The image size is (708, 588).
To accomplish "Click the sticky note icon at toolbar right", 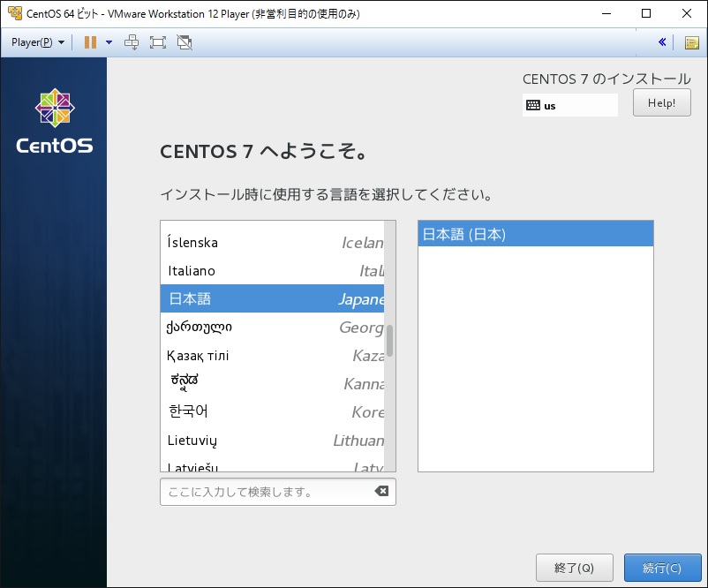I will (x=693, y=41).
